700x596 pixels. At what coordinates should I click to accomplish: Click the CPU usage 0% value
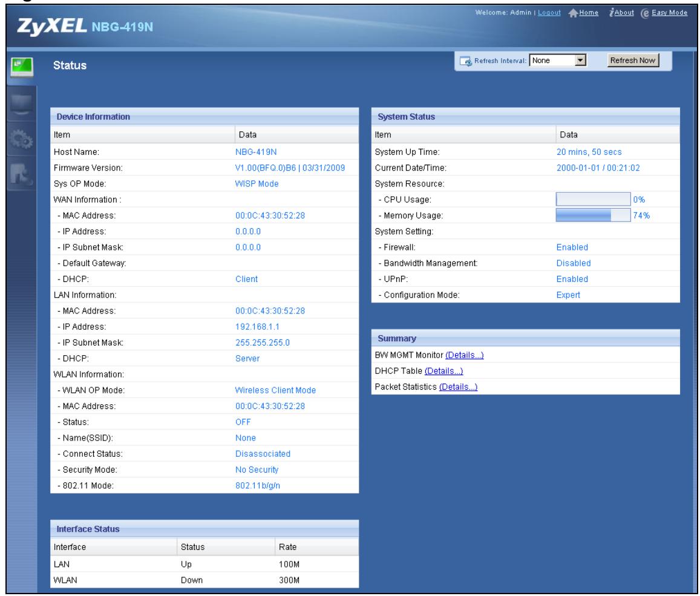click(639, 200)
